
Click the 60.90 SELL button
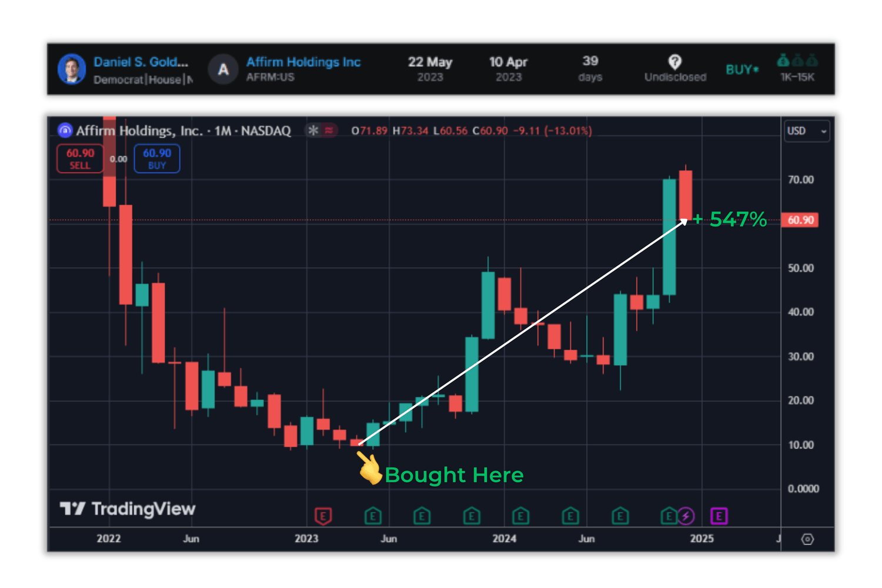coord(80,159)
